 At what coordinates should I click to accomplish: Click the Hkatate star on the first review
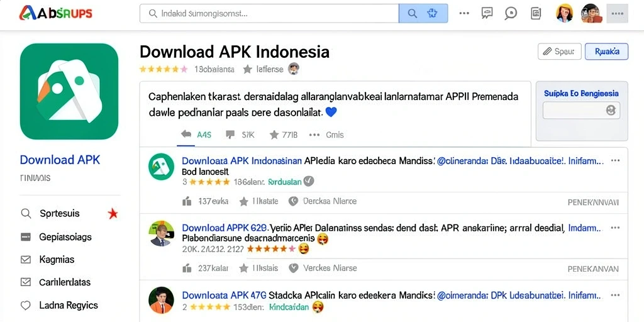pyautogui.click(x=258, y=201)
